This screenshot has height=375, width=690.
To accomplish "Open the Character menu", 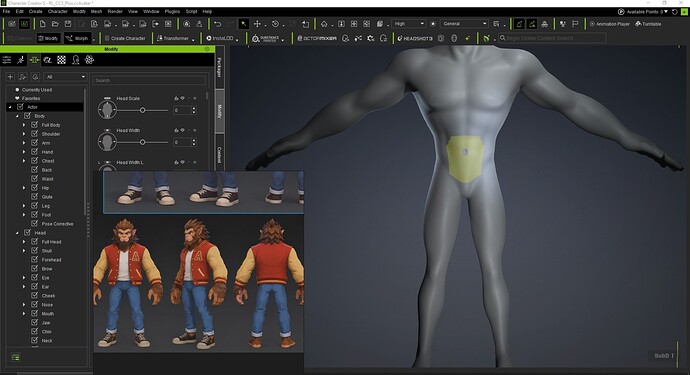I will click(57, 11).
